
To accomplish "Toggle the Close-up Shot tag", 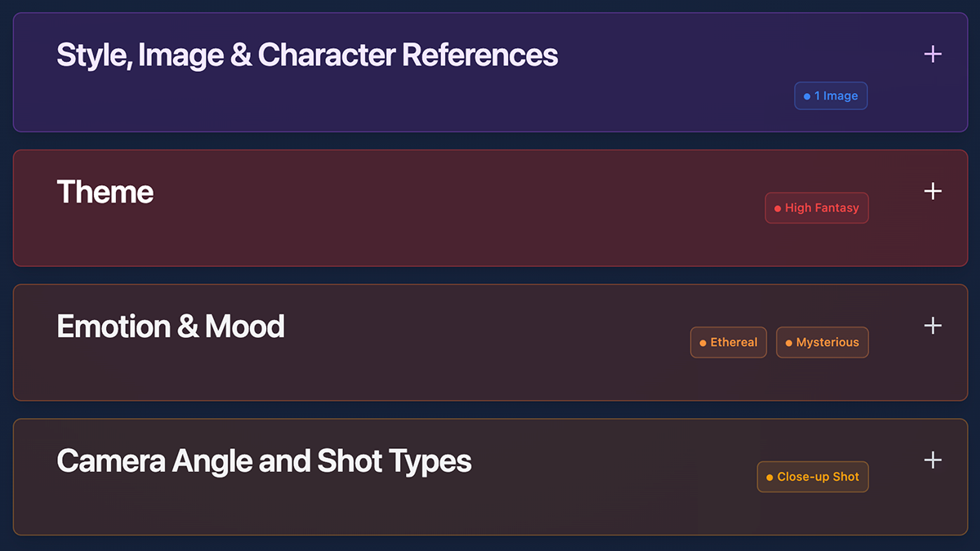I will click(x=813, y=478).
